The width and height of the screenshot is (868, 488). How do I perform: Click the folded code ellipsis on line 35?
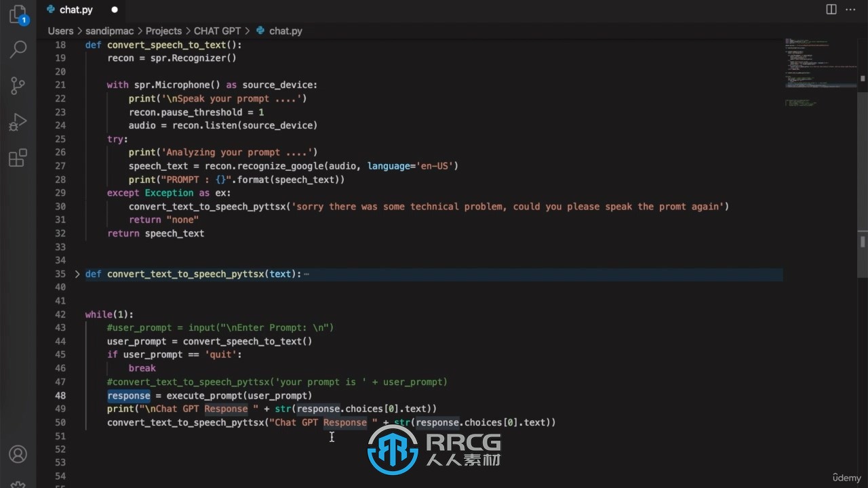click(x=307, y=274)
